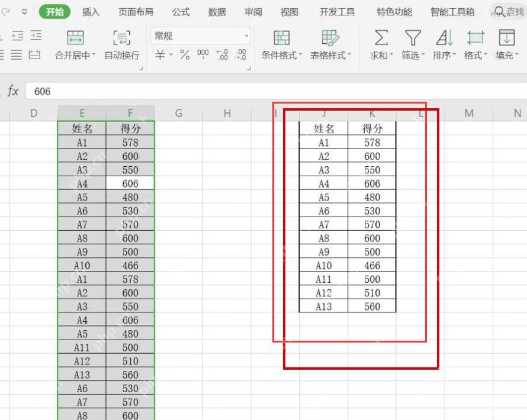Click cell A13 in column J
527x420 pixels.
click(x=324, y=306)
